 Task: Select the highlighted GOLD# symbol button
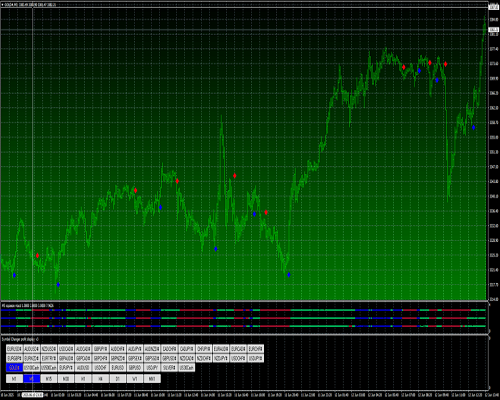(14, 368)
